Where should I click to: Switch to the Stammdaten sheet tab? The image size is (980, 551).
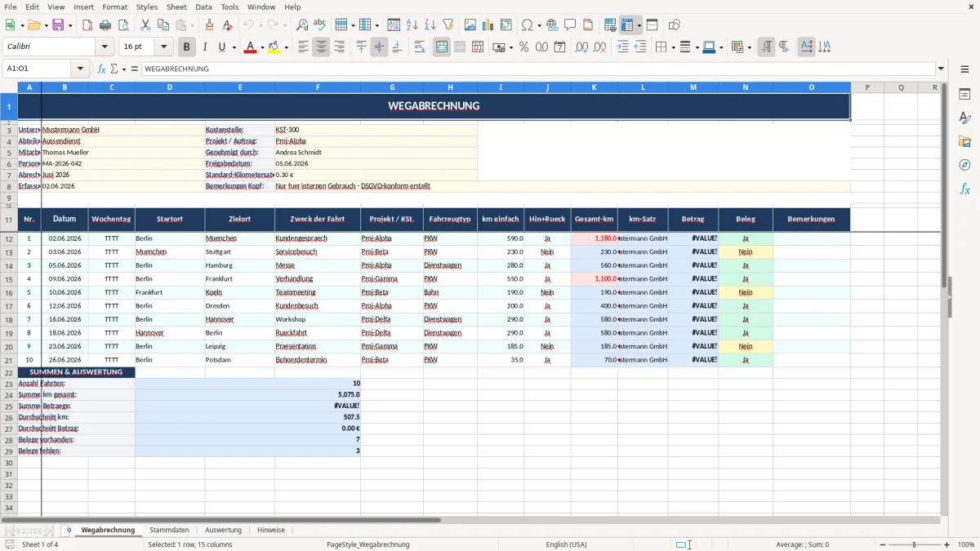pos(169,531)
